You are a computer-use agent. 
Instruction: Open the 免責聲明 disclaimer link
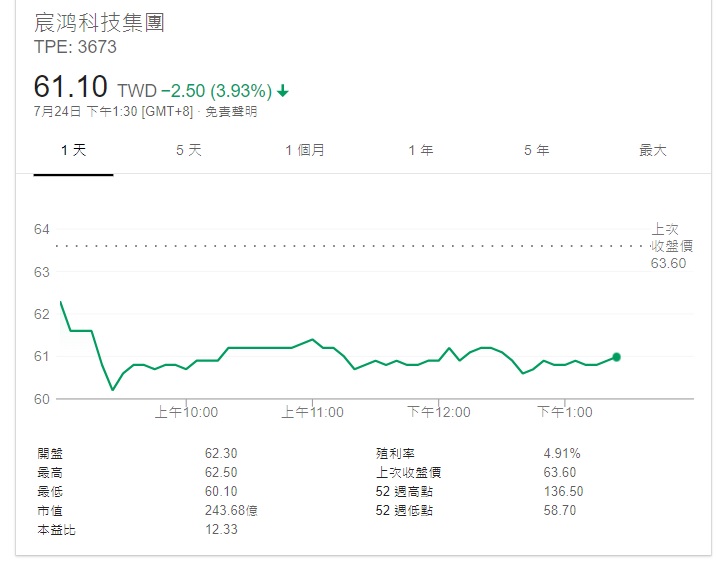[231, 111]
